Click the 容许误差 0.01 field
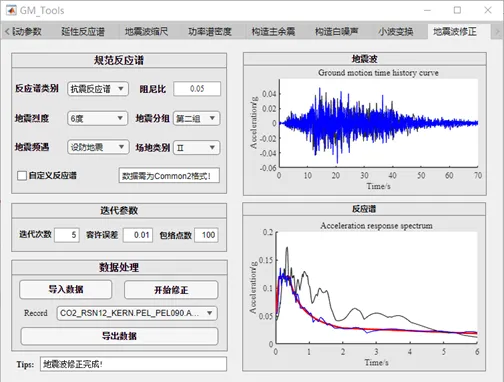504x382 pixels. [x=138, y=235]
